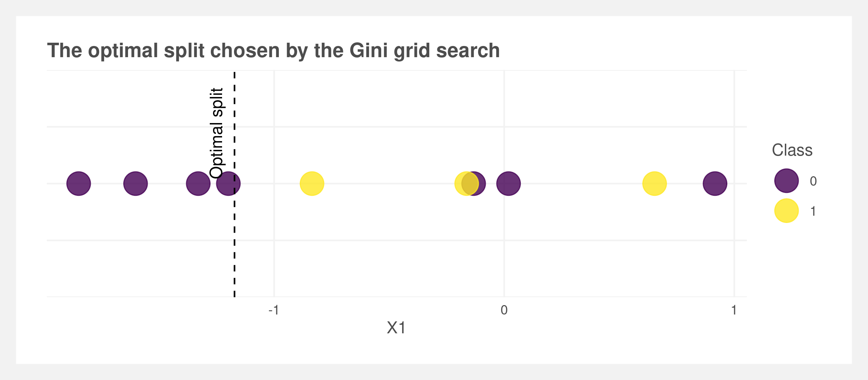Click the second purple point from left
Image resolution: width=868 pixels, height=380 pixels.
pyautogui.click(x=136, y=183)
